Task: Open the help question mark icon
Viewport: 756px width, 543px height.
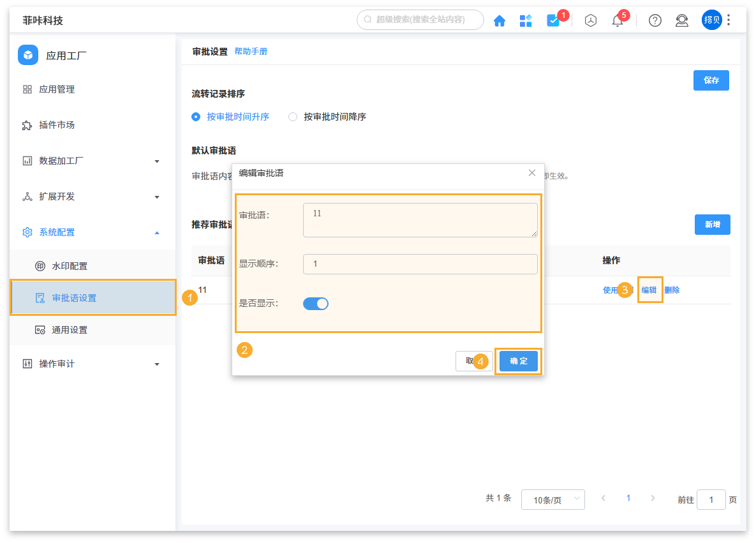Action: 655,20
